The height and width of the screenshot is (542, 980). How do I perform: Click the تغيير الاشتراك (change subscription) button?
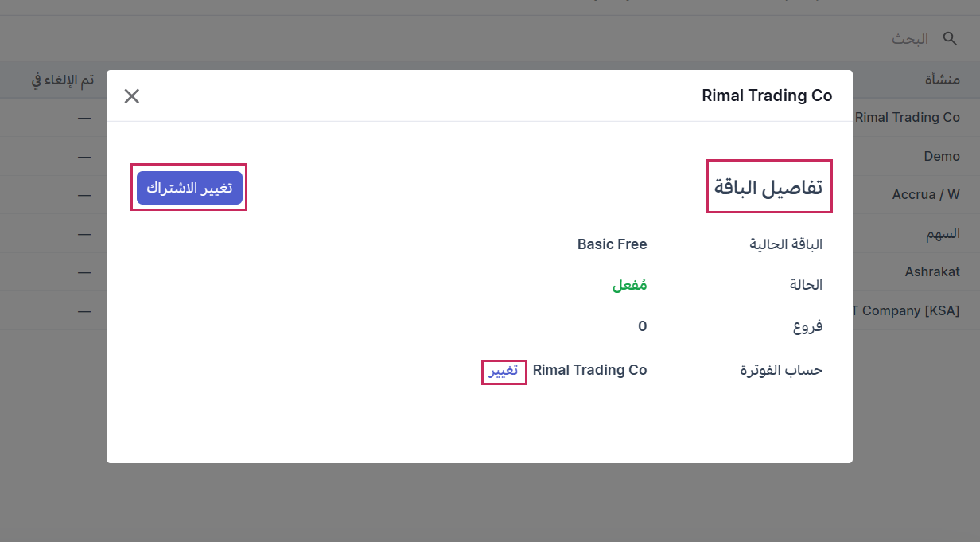pos(189,187)
